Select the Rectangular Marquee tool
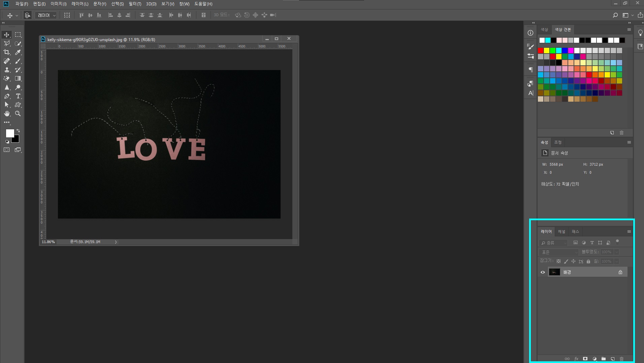 pyautogui.click(x=18, y=35)
